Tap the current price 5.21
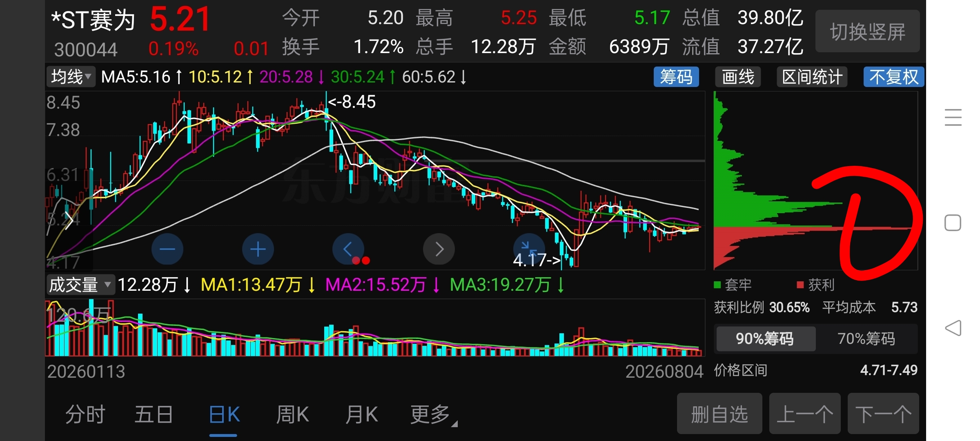This screenshot has height=441, width=980. pos(180,19)
